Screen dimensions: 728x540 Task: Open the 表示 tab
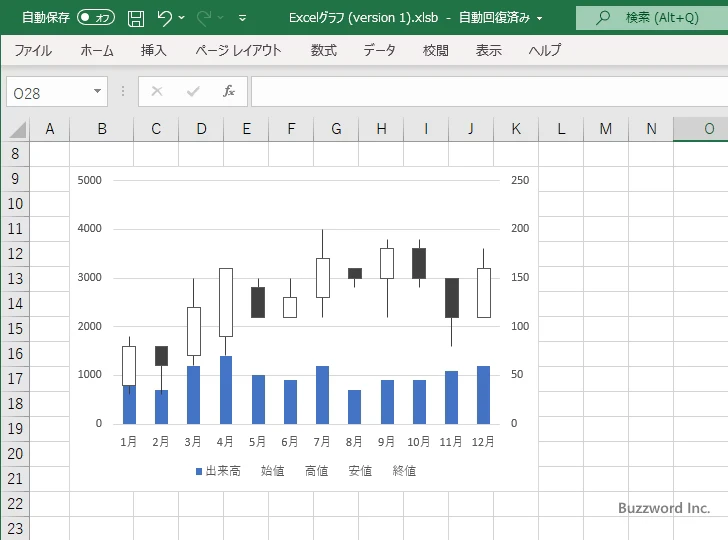(x=488, y=50)
